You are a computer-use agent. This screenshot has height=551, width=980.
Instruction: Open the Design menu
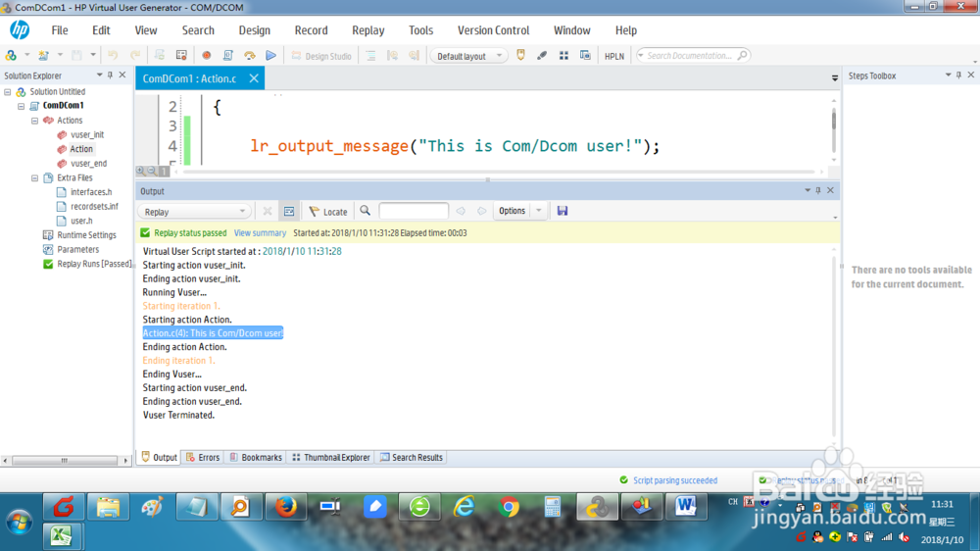pos(255,30)
